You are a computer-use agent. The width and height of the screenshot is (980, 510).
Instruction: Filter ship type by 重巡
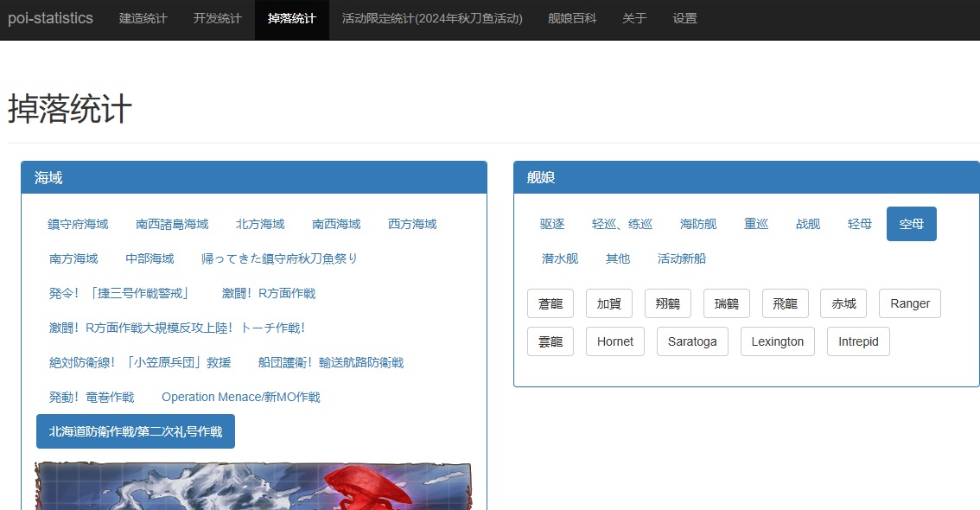[x=755, y=224]
